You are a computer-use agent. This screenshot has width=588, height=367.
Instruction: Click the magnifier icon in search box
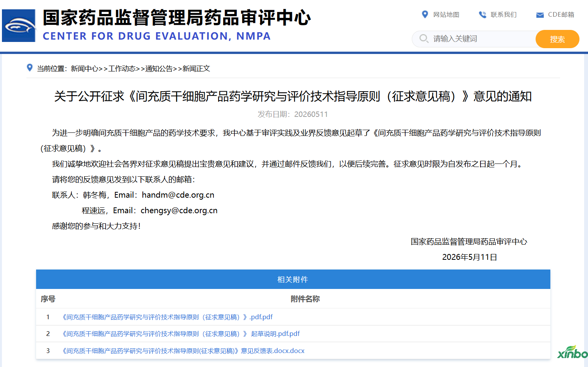pyautogui.click(x=424, y=38)
